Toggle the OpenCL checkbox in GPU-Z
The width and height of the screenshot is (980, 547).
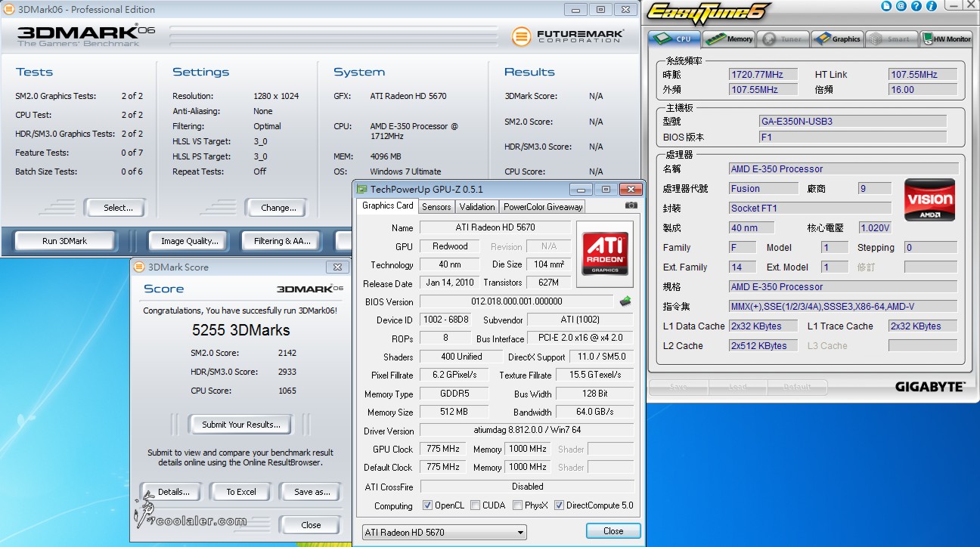click(x=428, y=505)
